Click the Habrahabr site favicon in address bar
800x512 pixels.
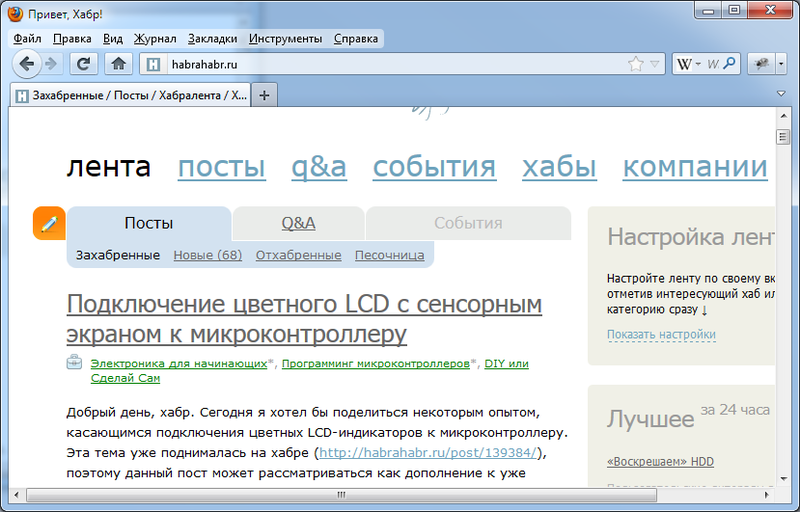click(x=153, y=64)
